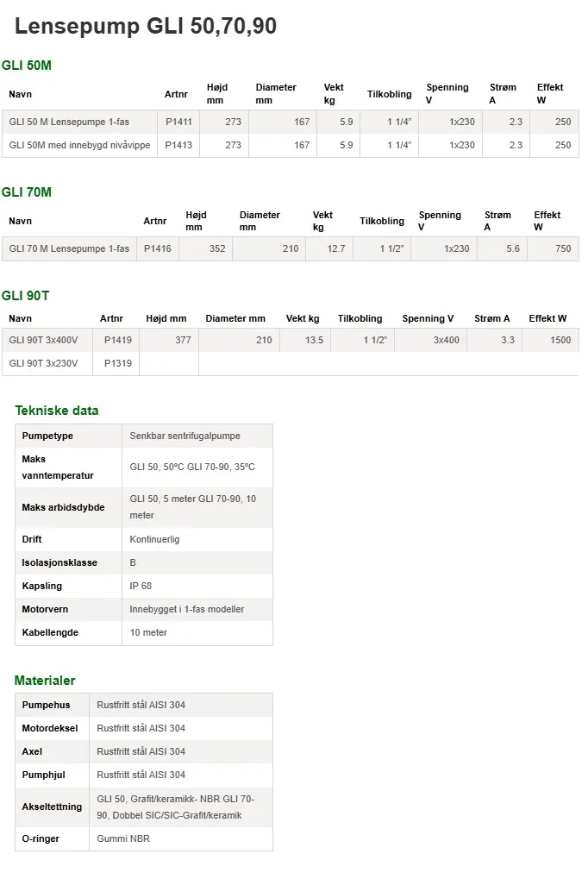Image resolution: width=588 pixels, height=879 pixels.
Task: Click the 'Drift' label
Action: [x=32, y=539]
